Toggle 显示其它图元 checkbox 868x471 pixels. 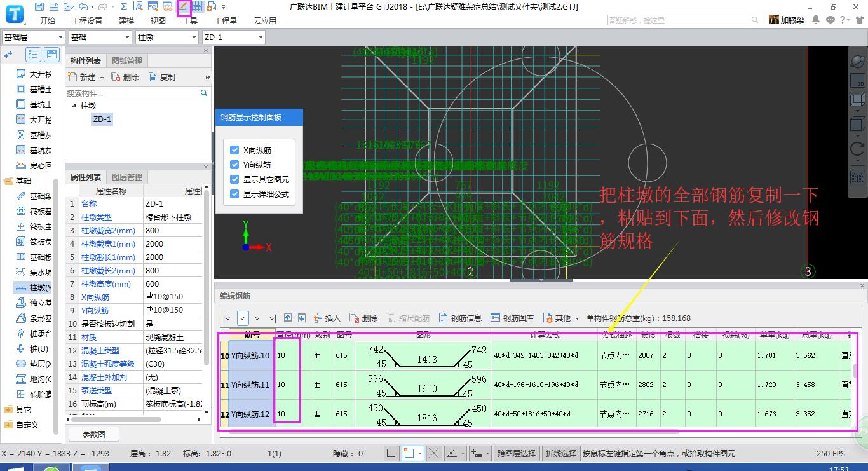pyautogui.click(x=235, y=180)
